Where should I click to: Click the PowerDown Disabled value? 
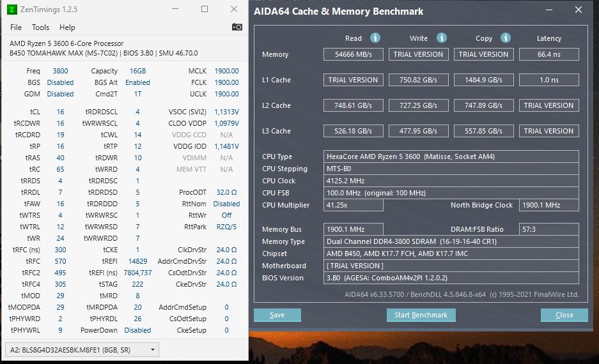[137, 330]
